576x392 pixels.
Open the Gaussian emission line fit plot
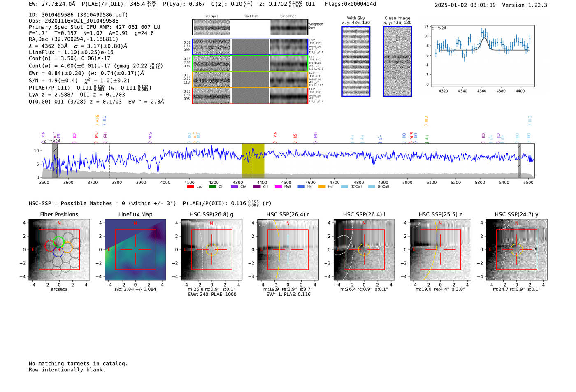482,56
